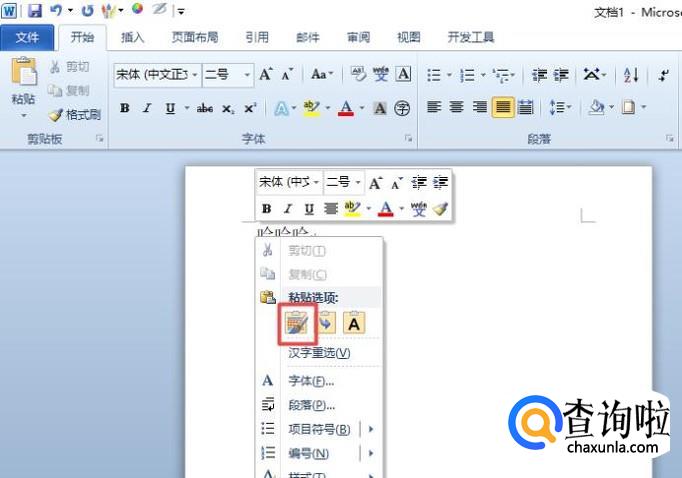This screenshot has width=682, height=478.
Task: Align text right in ribbon
Action: (x=480, y=107)
